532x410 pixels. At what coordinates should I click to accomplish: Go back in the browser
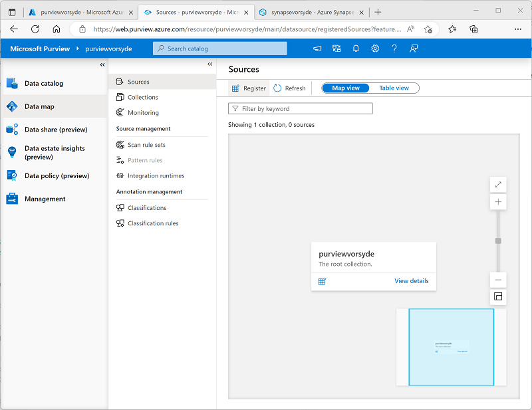14,29
